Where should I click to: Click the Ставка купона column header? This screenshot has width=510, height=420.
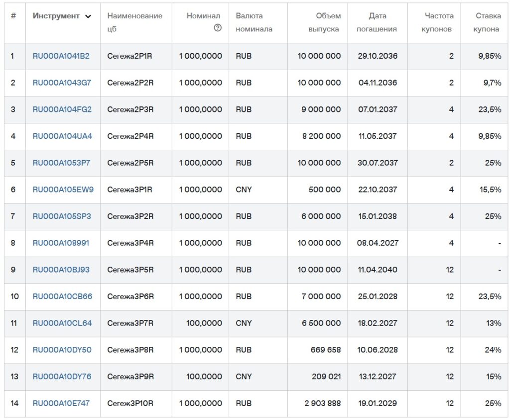(486, 22)
